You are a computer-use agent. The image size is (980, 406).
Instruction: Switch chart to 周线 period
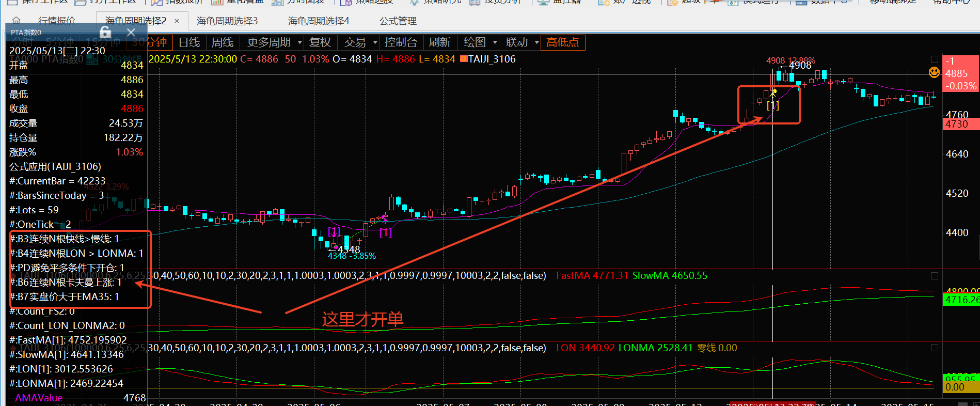(x=223, y=42)
